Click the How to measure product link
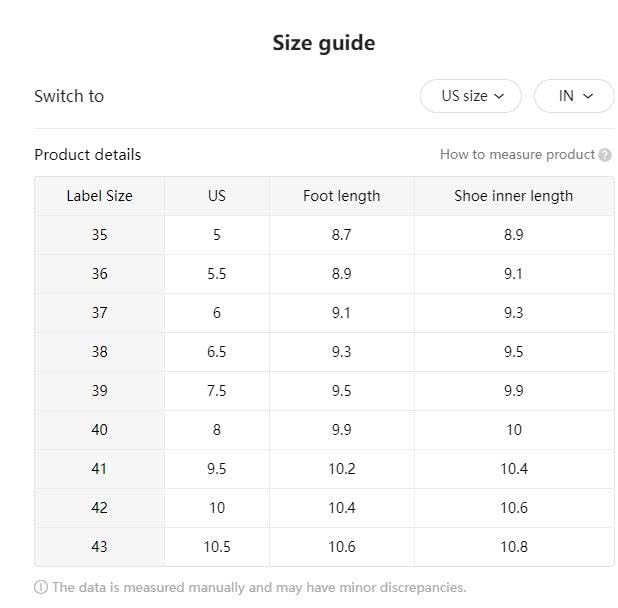This screenshot has height=608, width=618. tap(517, 155)
